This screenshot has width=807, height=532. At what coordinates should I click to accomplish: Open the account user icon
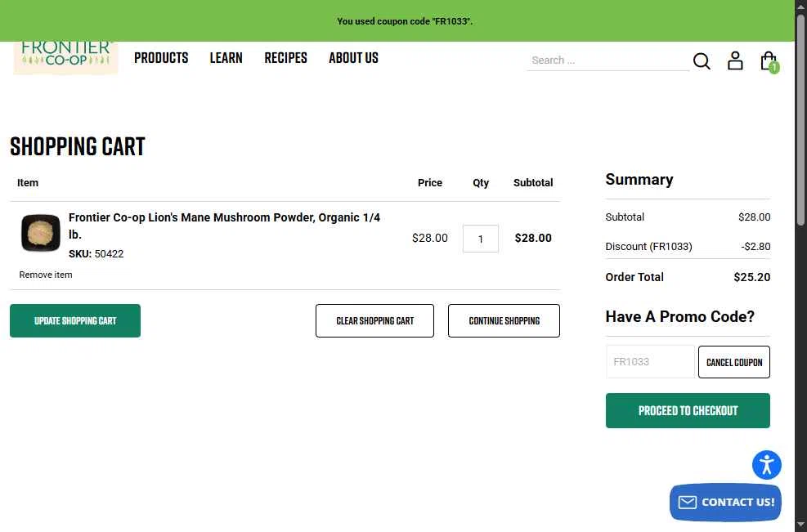[x=735, y=60]
